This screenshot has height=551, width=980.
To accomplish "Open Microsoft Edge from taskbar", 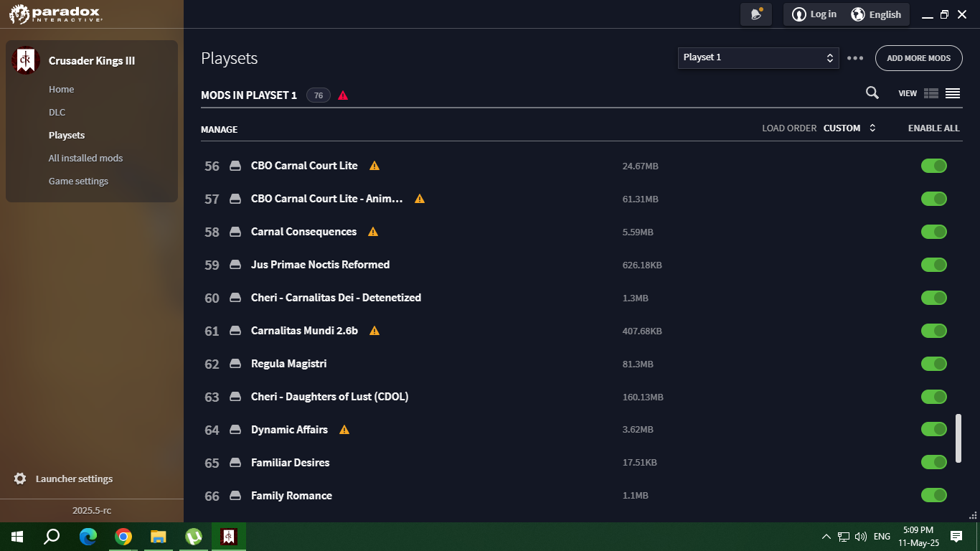I will click(x=88, y=536).
